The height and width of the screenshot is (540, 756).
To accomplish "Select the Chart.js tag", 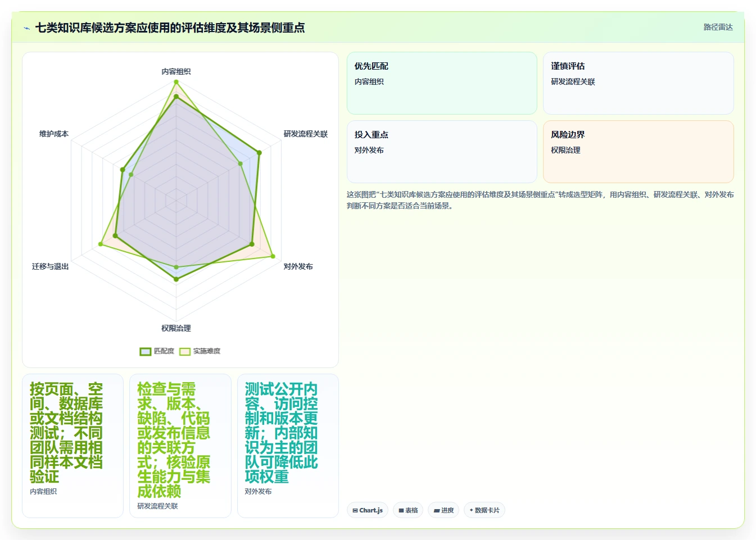I will pos(368,510).
